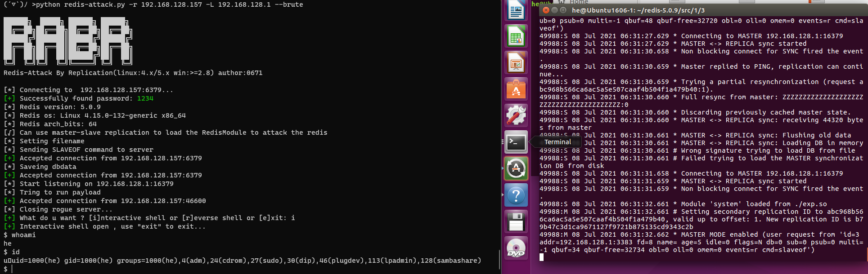Image resolution: width=868 pixels, height=274 pixels.
Task: Minimize the Ubuntu terminal window
Action: (554, 10)
